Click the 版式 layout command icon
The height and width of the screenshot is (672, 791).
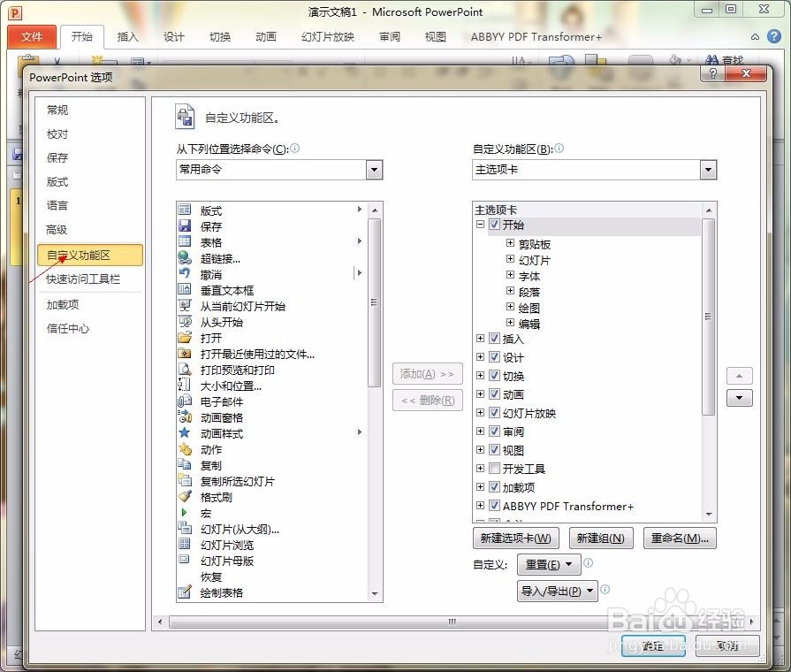pyautogui.click(x=185, y=210)
